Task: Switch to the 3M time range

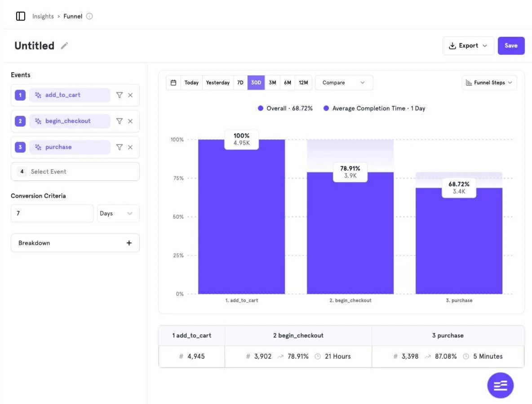Action: pos(272,83)
